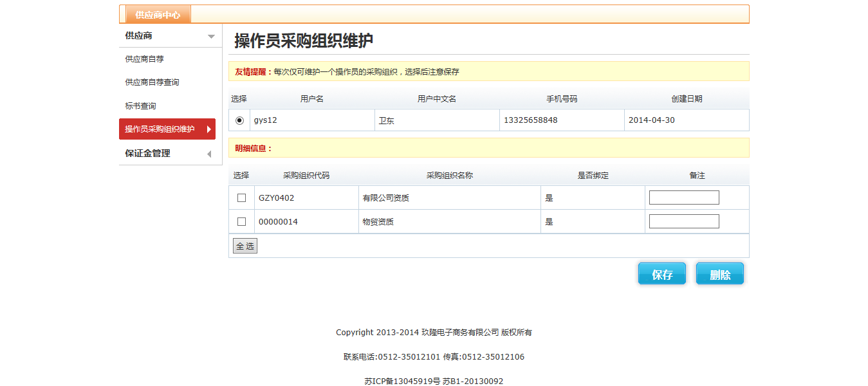The image size is (868, 386).
Task: Select 操作员采购组织维护 in sidebar
Action: (160, 129)
